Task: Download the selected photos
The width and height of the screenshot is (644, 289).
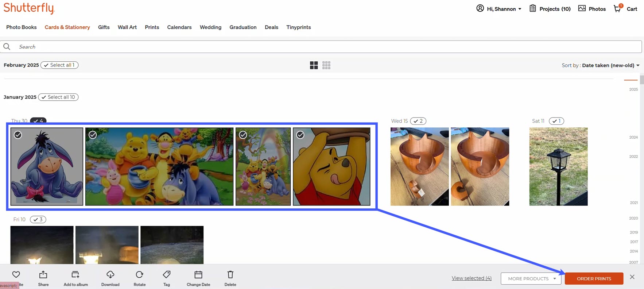Action: pyautogui.click(x=110, y=278)
